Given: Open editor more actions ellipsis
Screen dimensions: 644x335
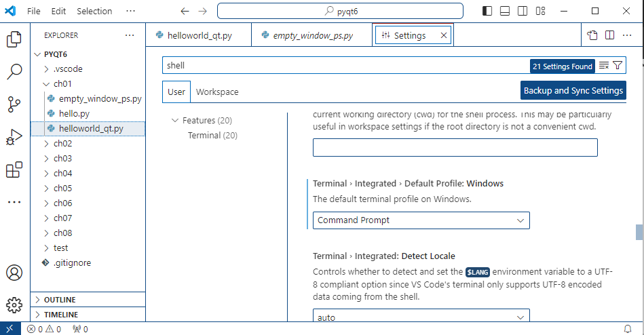Looking at the screenshot, I should (627, 35).
